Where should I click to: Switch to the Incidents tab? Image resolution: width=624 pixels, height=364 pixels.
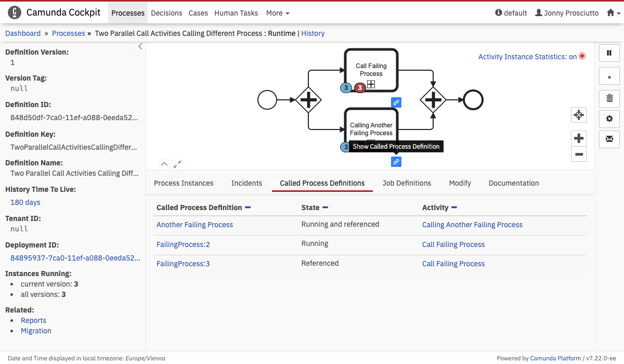pos(246,183)
